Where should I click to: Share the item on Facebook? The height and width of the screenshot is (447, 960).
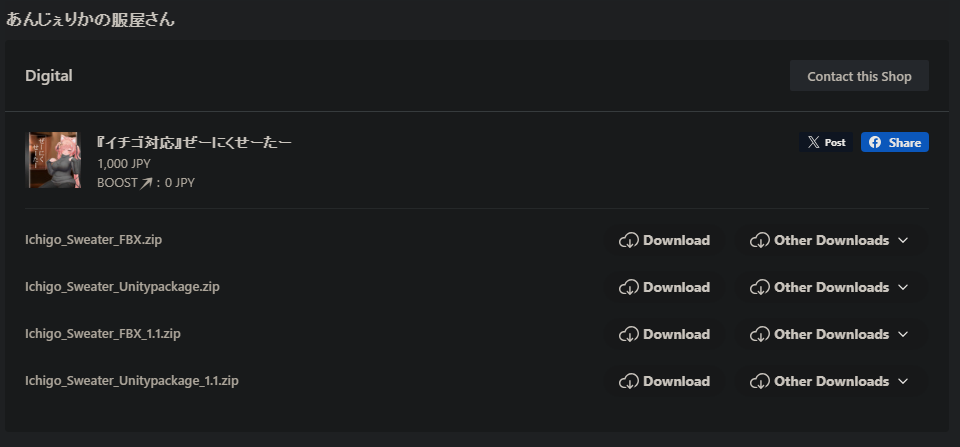click(894, 142)
